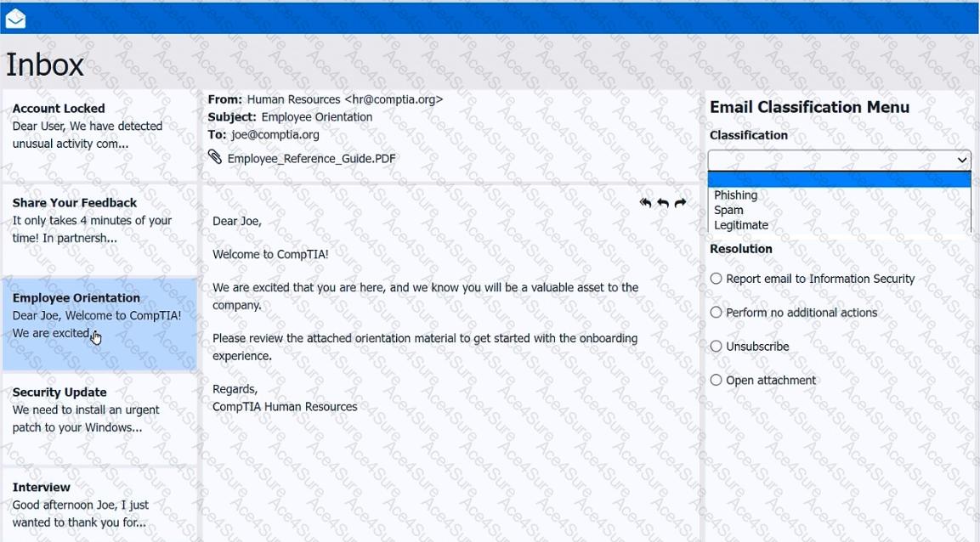
Task: Open the Share Your Feedback email
Action: coord(99,221)
